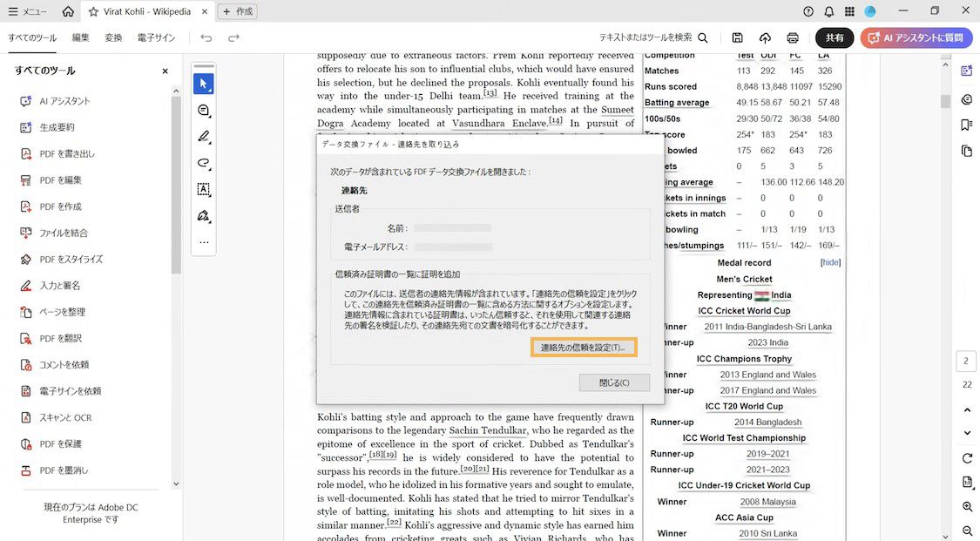This screenshot has height=541, width=980.
Task: Click the Add text box tool
Action: pyautogui.click(x=203, y=189)
